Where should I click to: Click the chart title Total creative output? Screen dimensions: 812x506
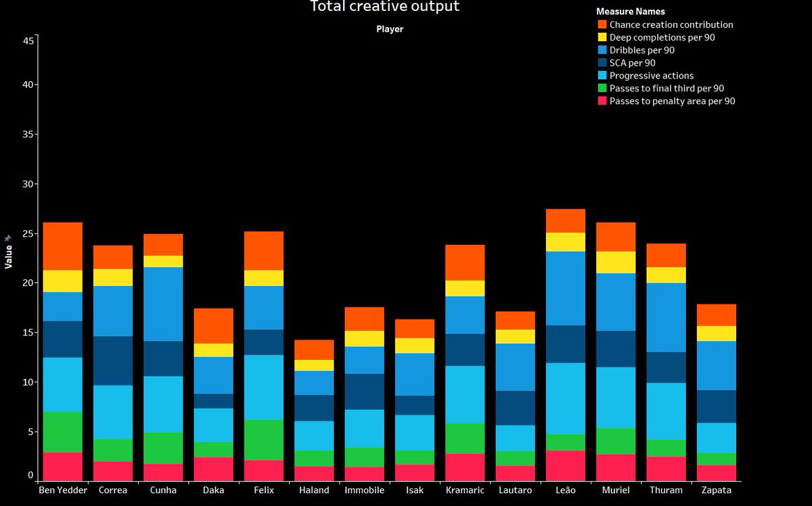pos(385,7)
